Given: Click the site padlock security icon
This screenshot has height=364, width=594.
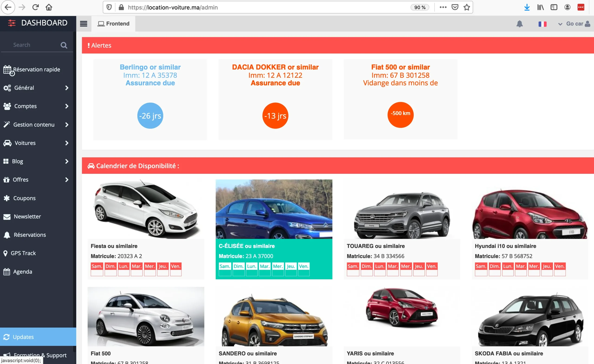Looking at the screenshot, I should (121, 7).
